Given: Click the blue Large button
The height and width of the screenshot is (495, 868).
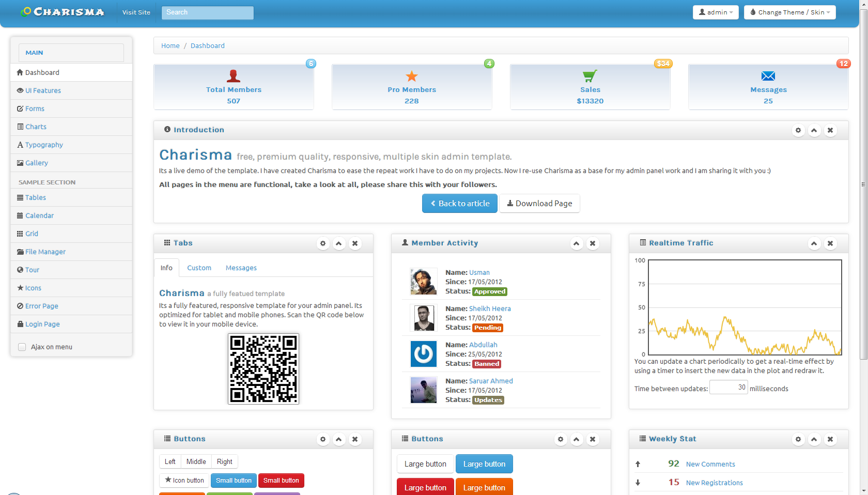Looking at the screenshot, I should pyautogui.click(x=484, y=464).
